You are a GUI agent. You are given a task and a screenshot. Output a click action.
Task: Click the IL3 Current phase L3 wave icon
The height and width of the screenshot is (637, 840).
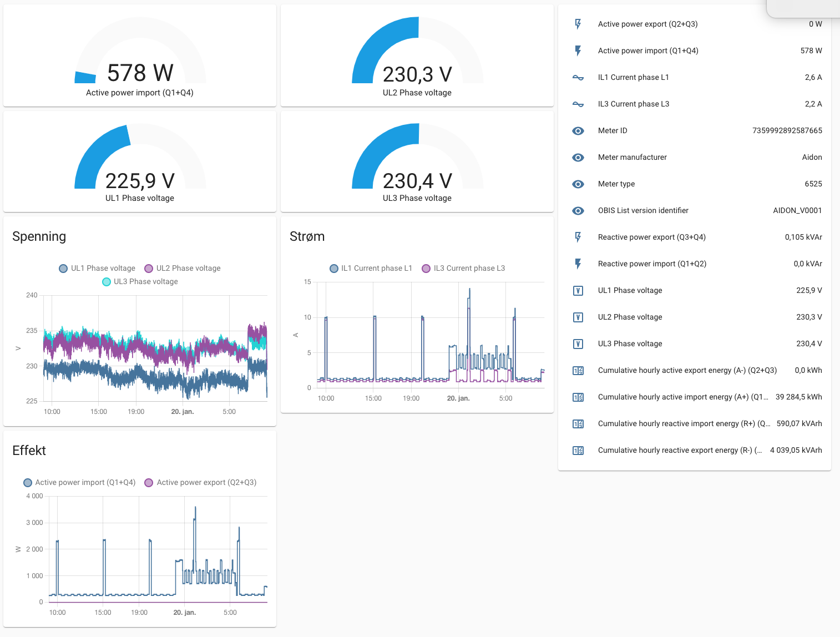click(x=578, y=104)
